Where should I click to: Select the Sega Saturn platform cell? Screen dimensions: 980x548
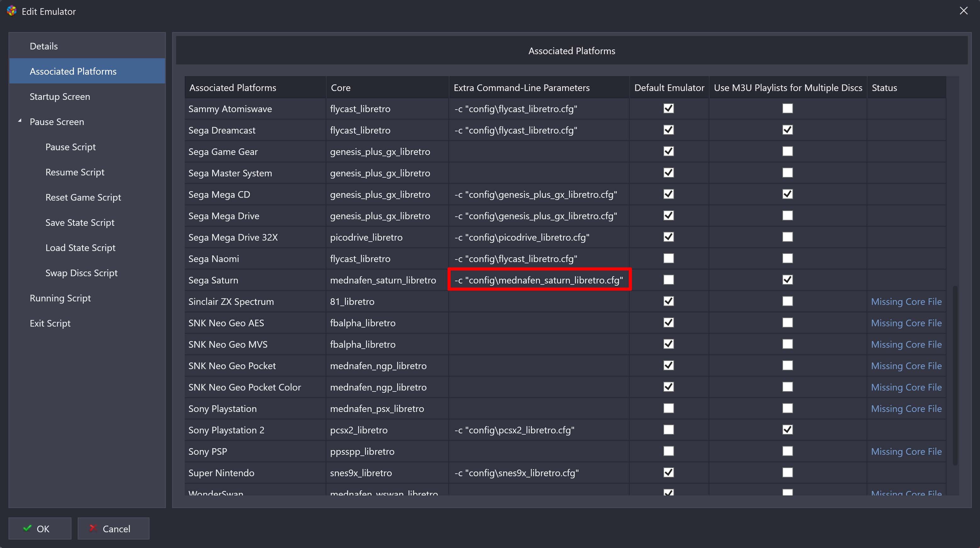click(255, 280)
